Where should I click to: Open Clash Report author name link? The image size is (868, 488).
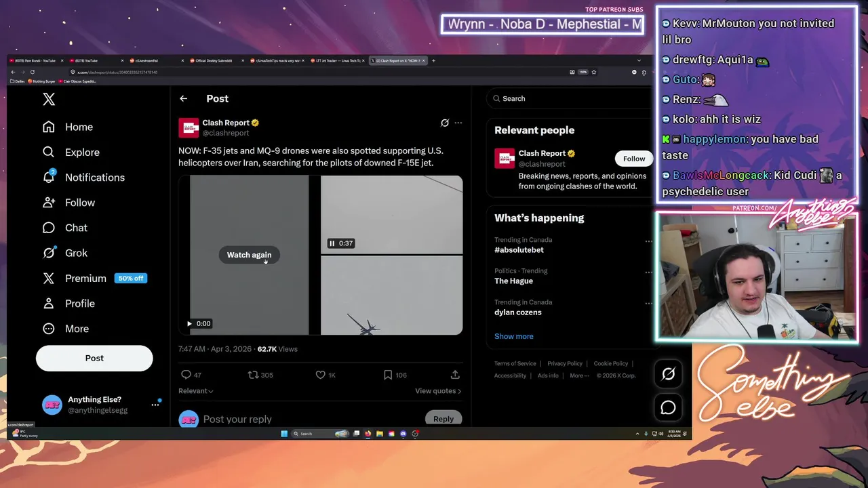[226, 123]
